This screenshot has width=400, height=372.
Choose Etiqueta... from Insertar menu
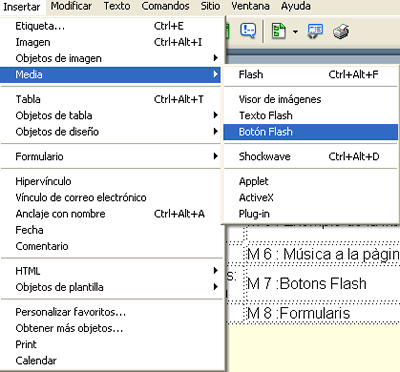[x=111, y=26]
